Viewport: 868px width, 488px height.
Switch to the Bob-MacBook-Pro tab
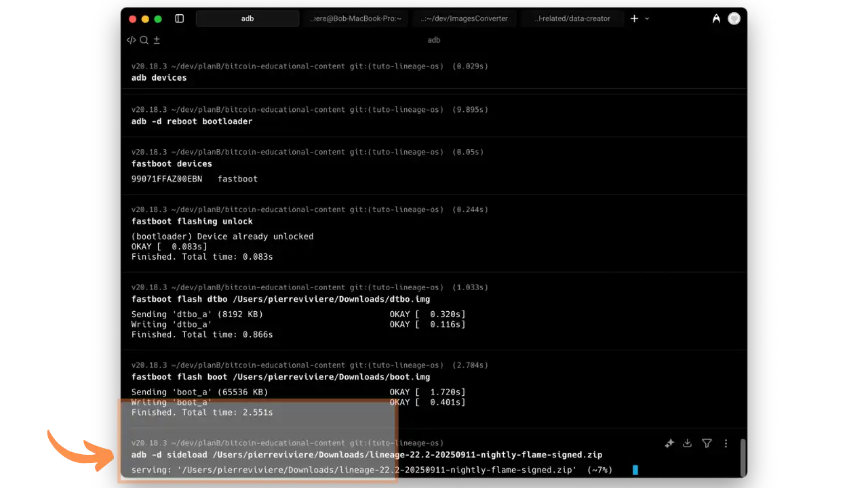pos(355,19)
